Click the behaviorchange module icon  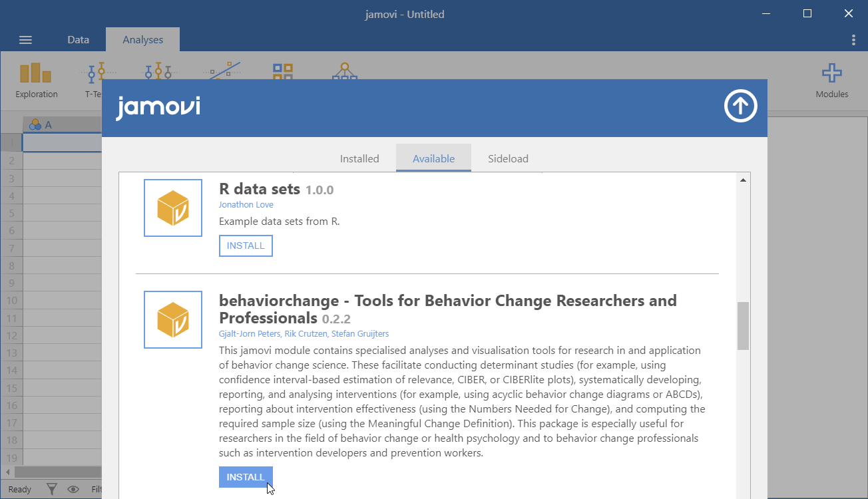173,319
